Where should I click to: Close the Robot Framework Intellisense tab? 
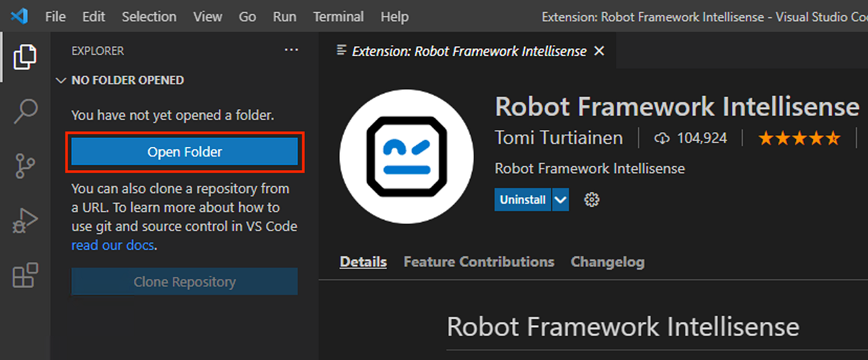[x=598, y=51]
